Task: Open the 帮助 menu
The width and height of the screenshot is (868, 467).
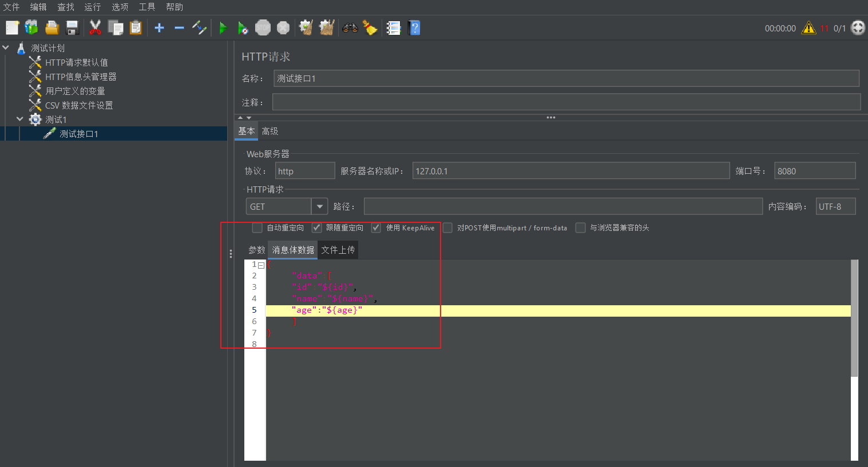Action: [175, 7]
